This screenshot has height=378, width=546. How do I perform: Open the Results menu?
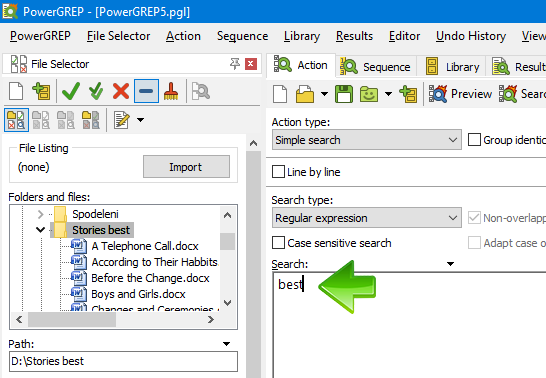coord(354,36)
